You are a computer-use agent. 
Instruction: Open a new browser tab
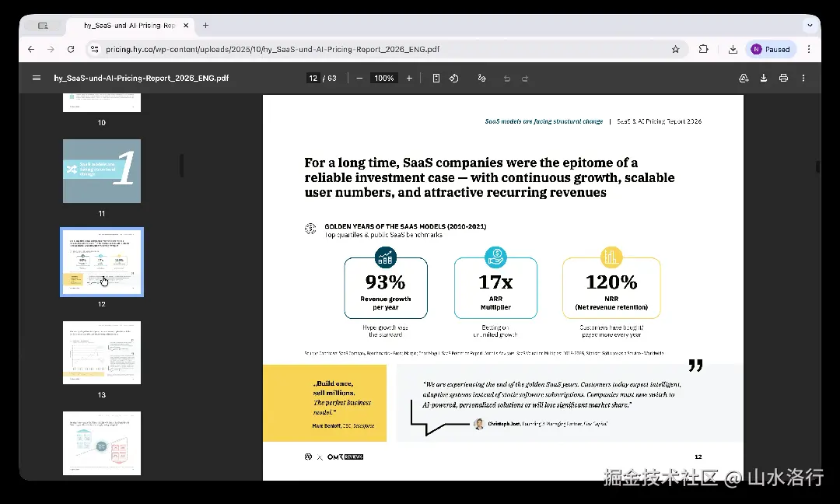pyautogui.click(x=205, y=25)
